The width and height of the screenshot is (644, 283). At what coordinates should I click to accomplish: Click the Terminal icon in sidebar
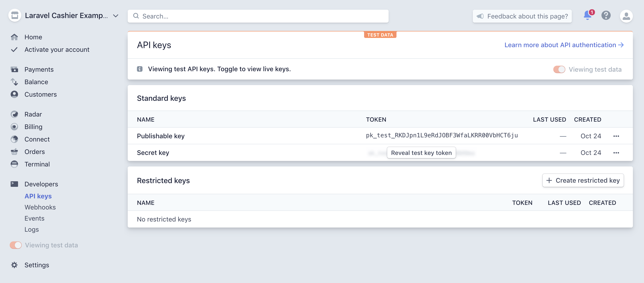(15, 164)
